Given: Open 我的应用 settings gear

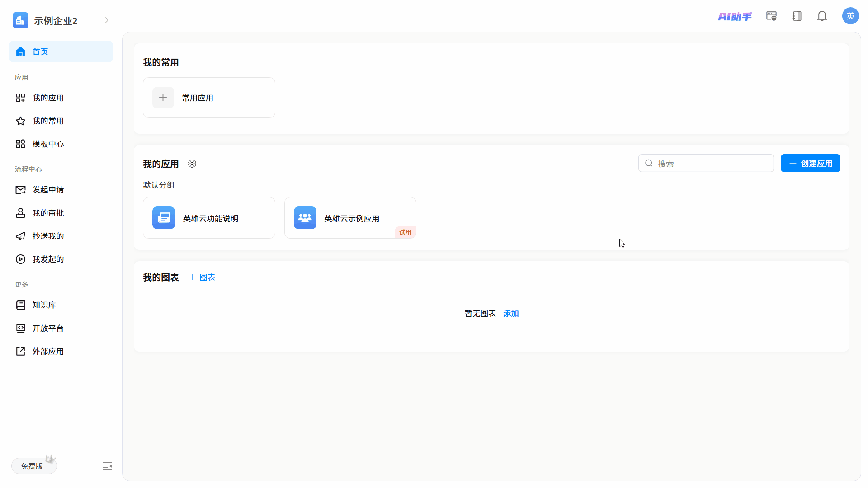Looking at the screenshot, I should (192, 164).
